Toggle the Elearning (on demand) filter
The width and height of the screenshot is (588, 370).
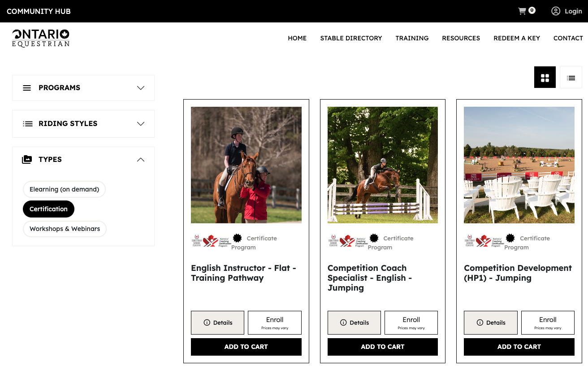click(64, 189)
